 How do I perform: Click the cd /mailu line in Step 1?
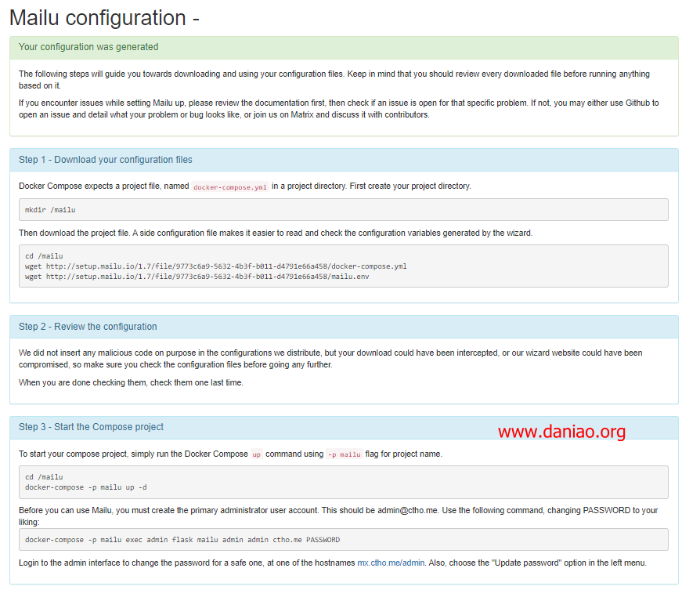coord(44,256)
